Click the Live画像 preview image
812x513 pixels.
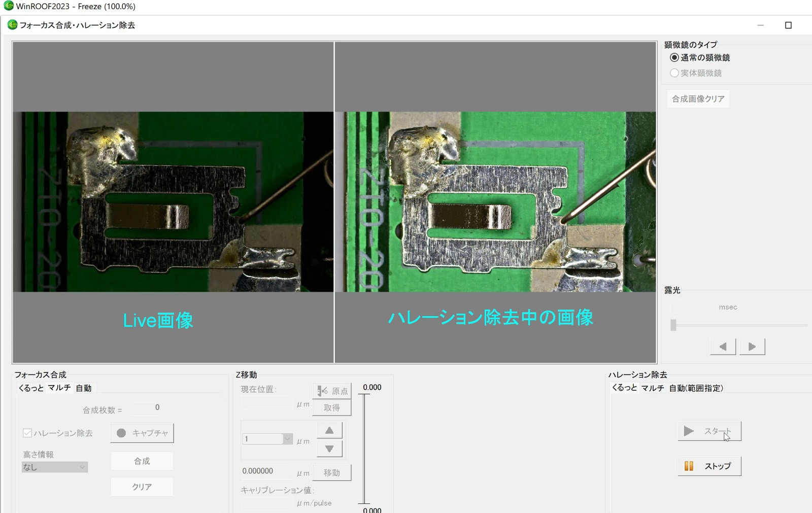point(173,202)
